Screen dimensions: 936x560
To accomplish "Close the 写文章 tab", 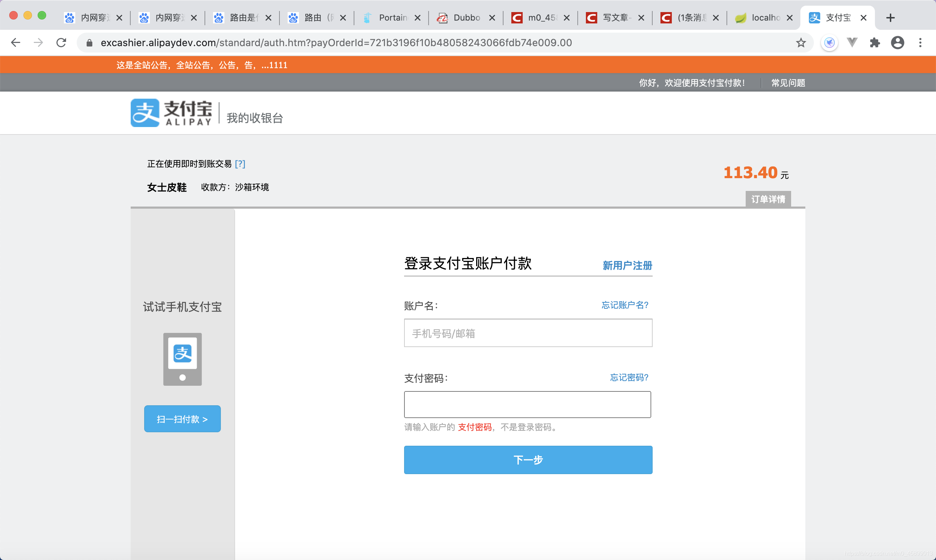I will pos(641,18).
